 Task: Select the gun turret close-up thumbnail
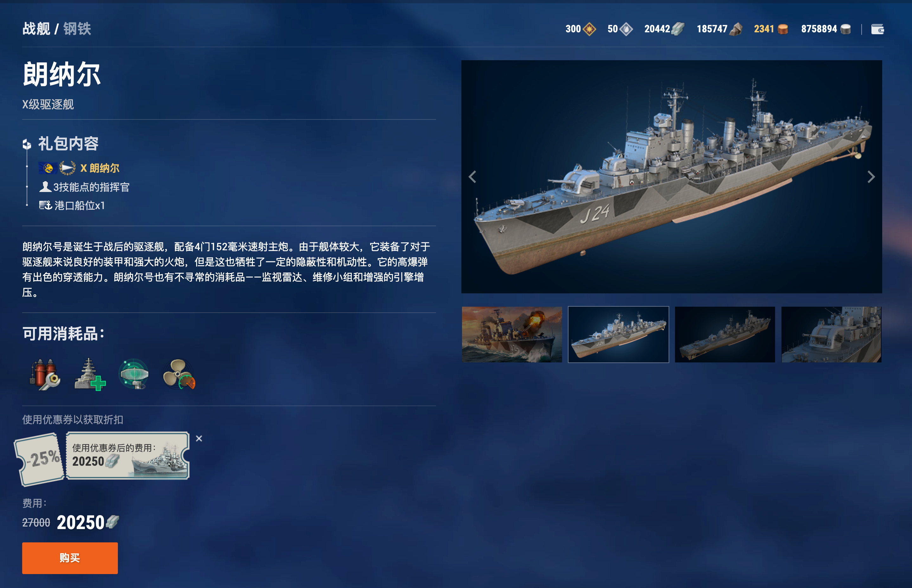pyautogui.click(x=832, y=335)
